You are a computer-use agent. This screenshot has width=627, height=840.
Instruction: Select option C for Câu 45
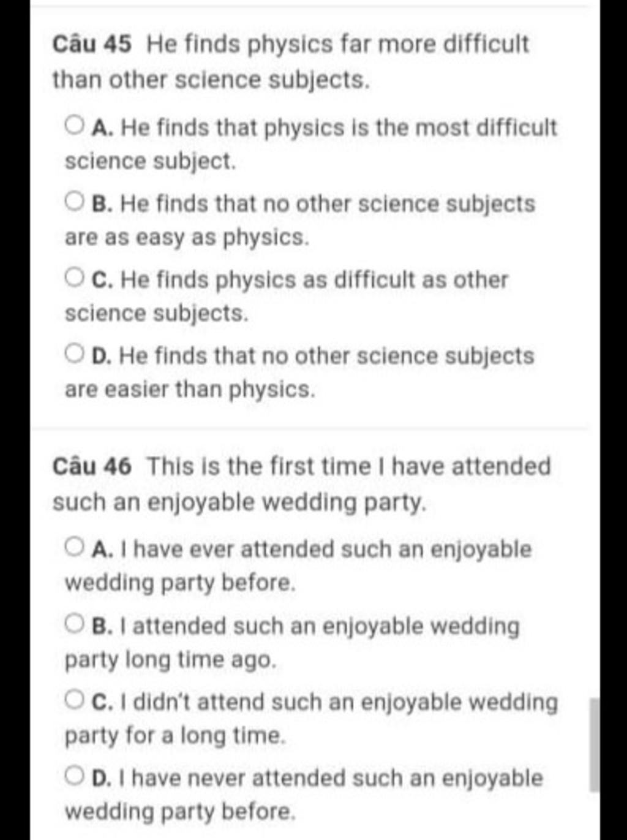[74, 278]
